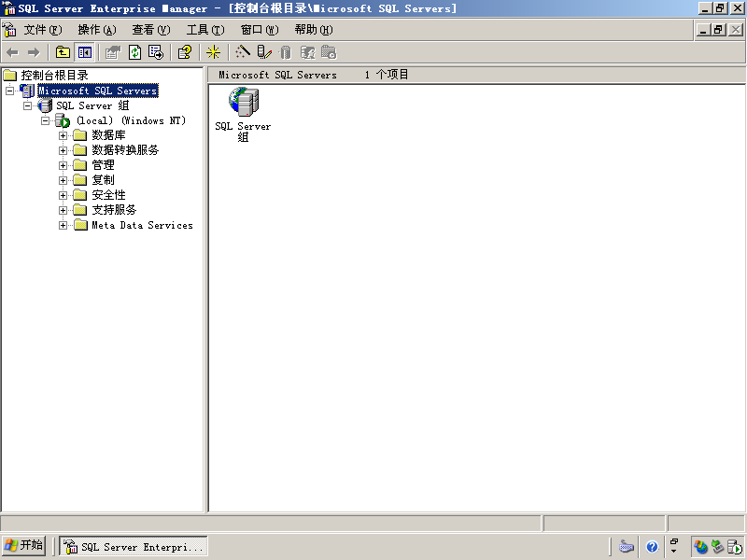Viewport: 747px width, 560px height.
Task: Open the Help question-mark toolbar icon
Action: click(x=184, y=52)
